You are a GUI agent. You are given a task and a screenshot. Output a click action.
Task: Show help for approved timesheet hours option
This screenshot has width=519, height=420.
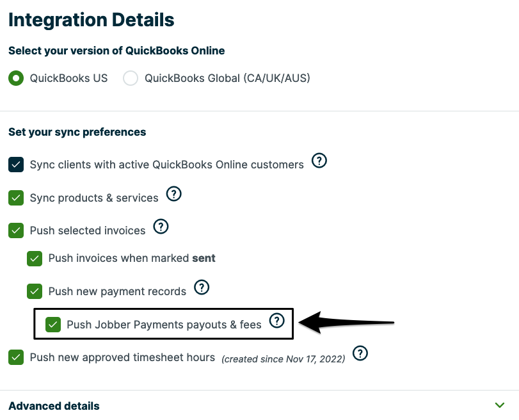pos(361,353)
